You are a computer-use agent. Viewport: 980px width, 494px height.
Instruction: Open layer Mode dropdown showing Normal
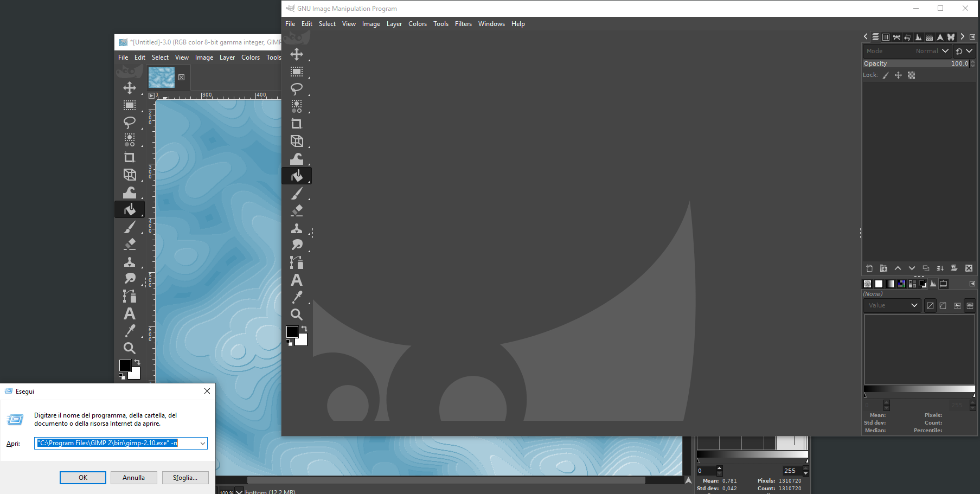(x=907, y=51)
